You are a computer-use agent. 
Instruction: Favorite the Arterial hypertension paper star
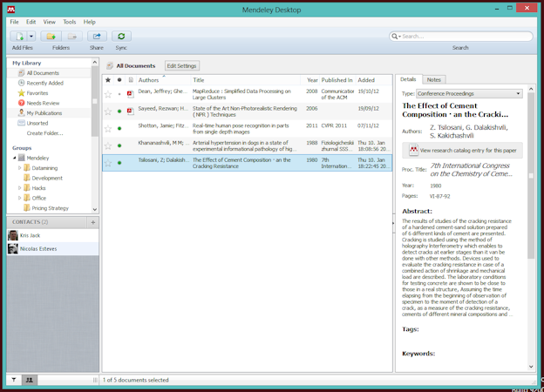point(108,146)
